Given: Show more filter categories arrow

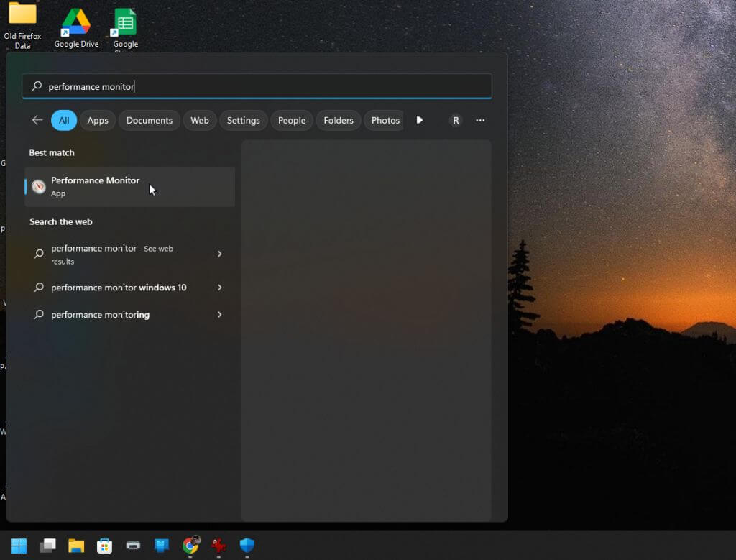Looking at the screenshot, I should pyautogui.click(x=420, y=120).
